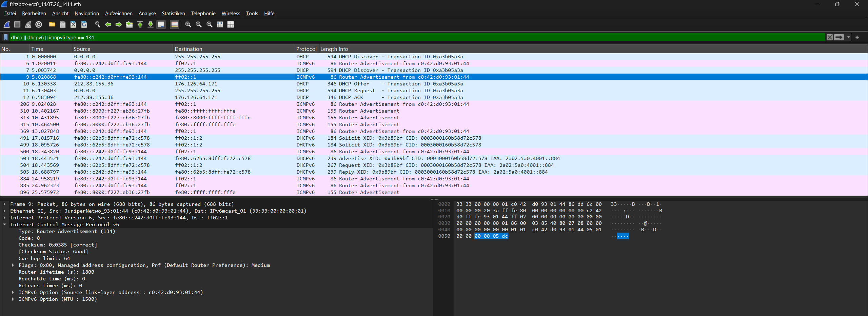Image resolution: width=868 pixels, height=316 pixels.
Task: Jump to the last packet
Action: (151, 24)
